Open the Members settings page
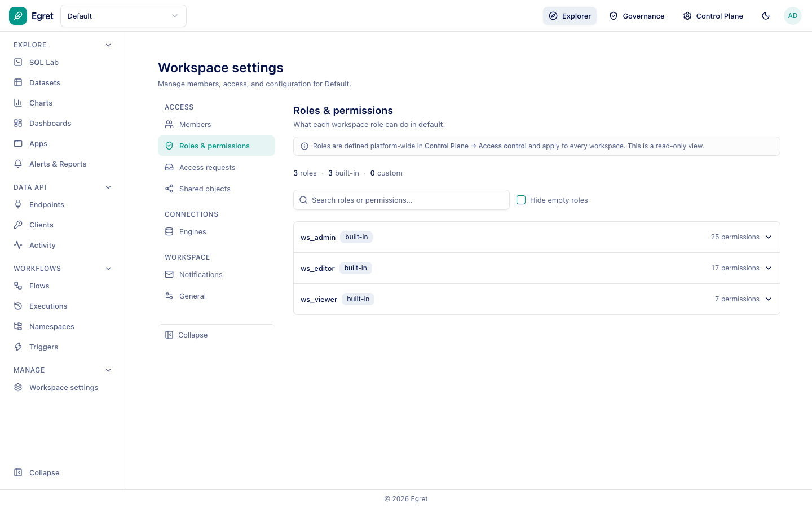812x508 pixels. 217,124
